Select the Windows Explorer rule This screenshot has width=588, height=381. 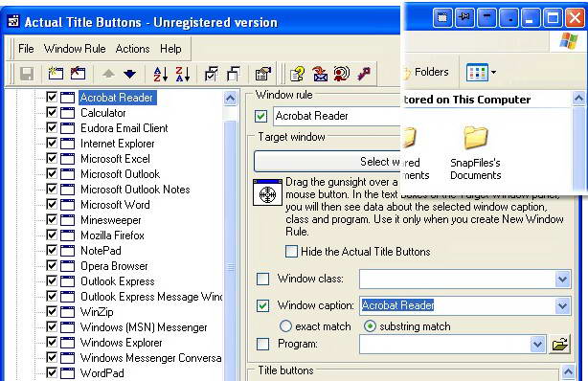coord(121,343)
